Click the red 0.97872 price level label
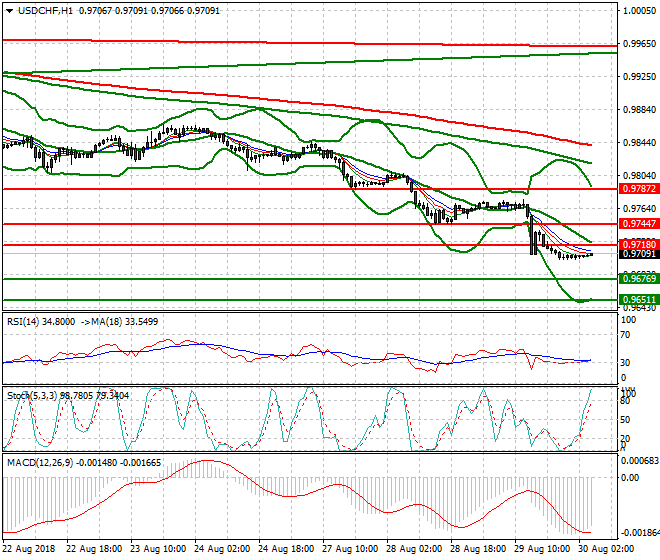The width and height of the screenshot is (660, 560). 639,189
